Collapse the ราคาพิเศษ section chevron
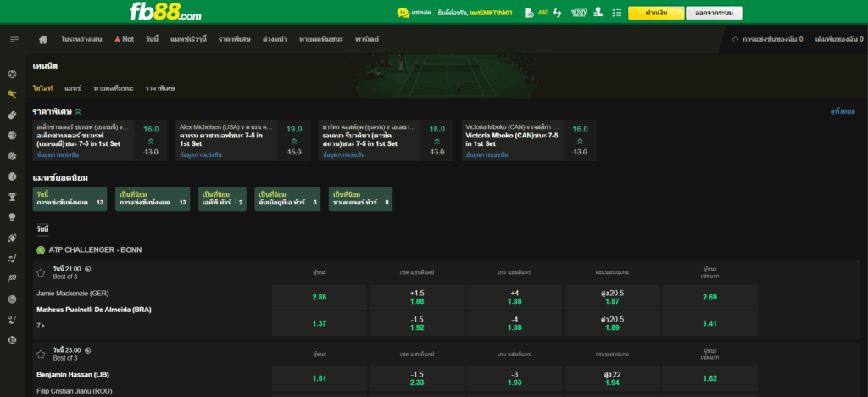The width and height of the screenshot is (868, 397). tap(78, 111)
